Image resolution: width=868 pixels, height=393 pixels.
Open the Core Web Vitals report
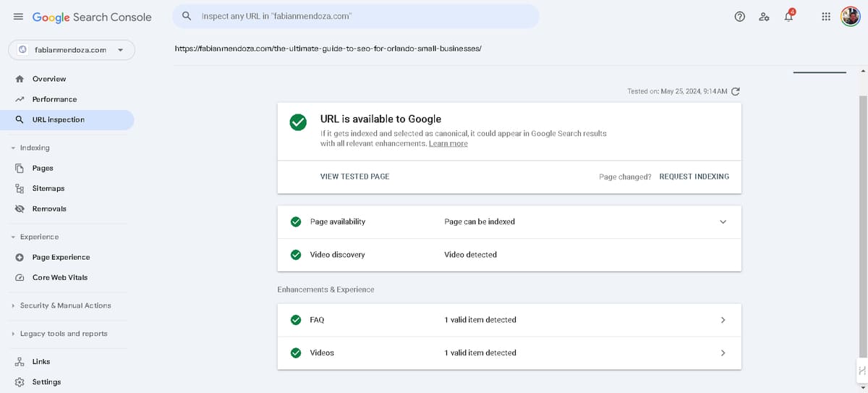coord(60,277)
